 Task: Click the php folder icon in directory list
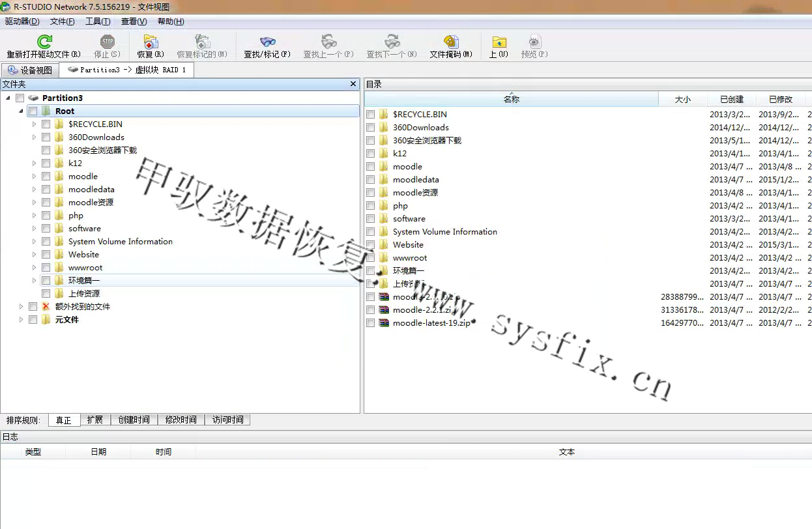point(384,205)
